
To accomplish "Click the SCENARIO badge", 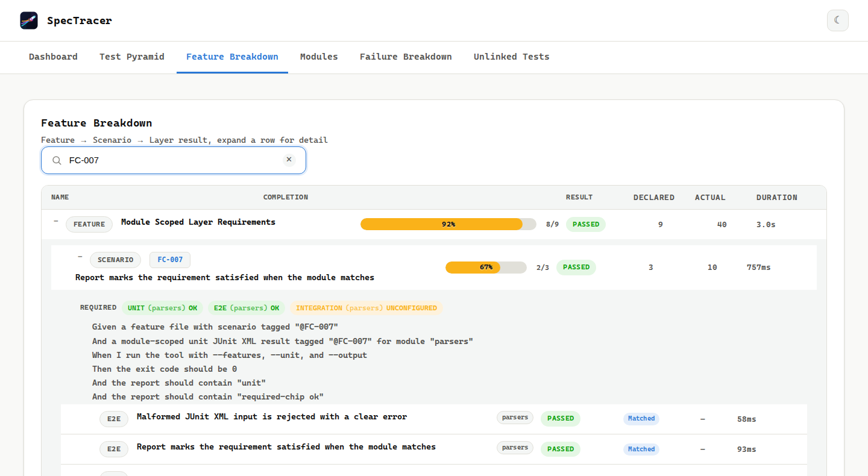I will (x=115, y=260).
